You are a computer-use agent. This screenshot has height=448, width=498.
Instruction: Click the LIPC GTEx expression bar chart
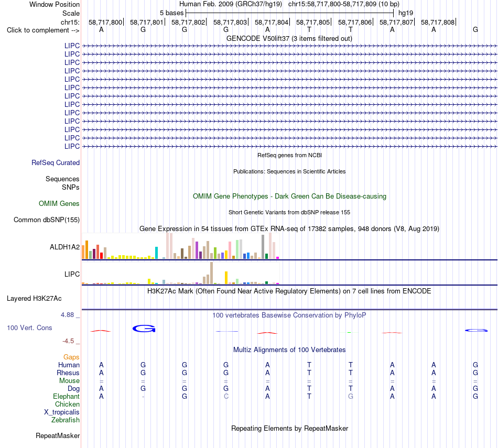180,273
